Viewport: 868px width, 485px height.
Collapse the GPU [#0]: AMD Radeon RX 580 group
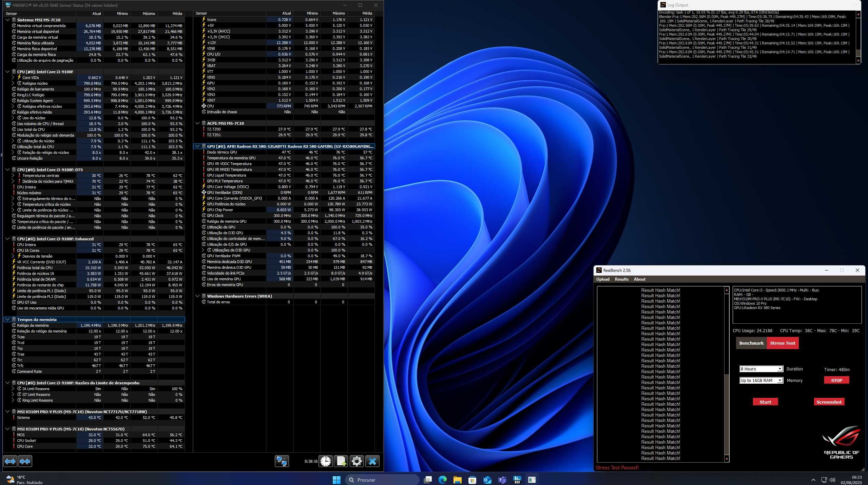(197, 146)
